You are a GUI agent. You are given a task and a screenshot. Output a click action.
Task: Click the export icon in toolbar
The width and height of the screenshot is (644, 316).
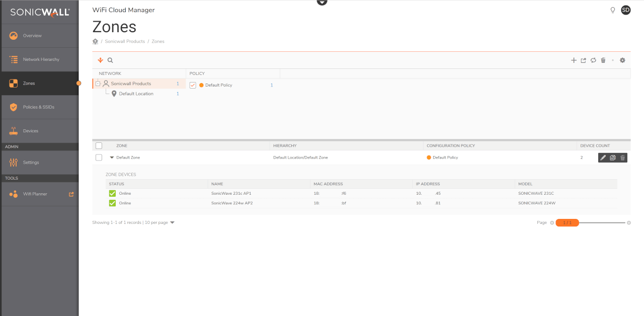tap(584, 60)
